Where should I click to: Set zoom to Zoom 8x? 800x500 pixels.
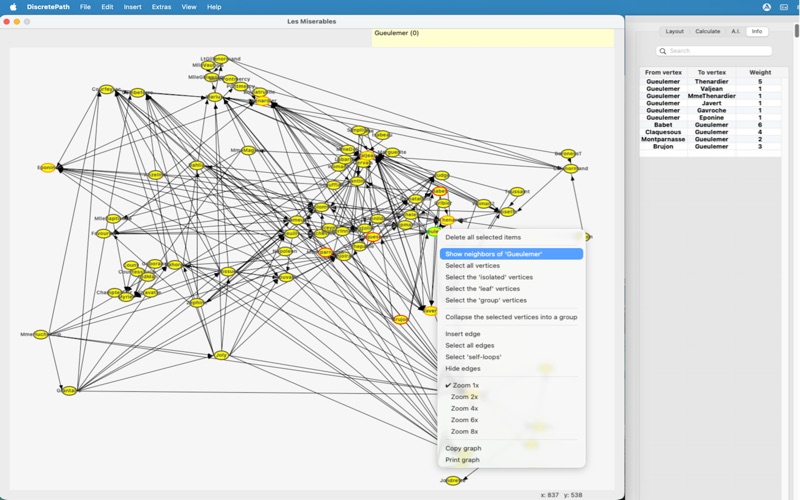point(464,432)
